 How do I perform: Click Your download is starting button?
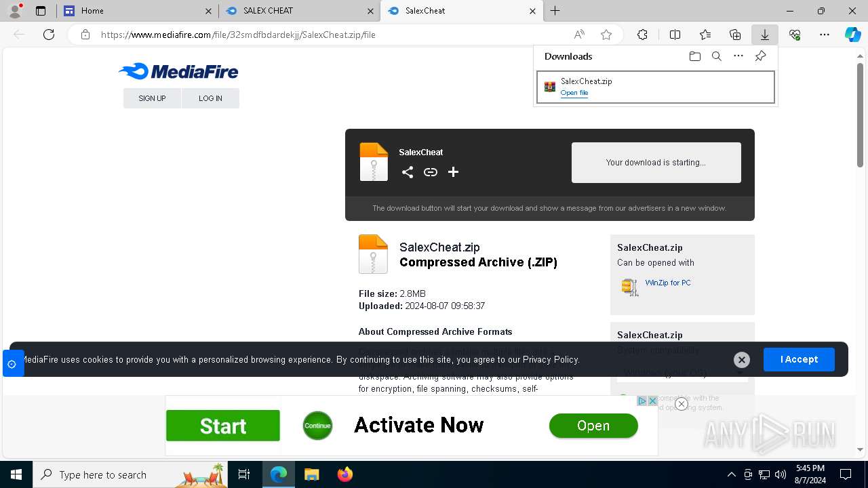pos(656,163)
